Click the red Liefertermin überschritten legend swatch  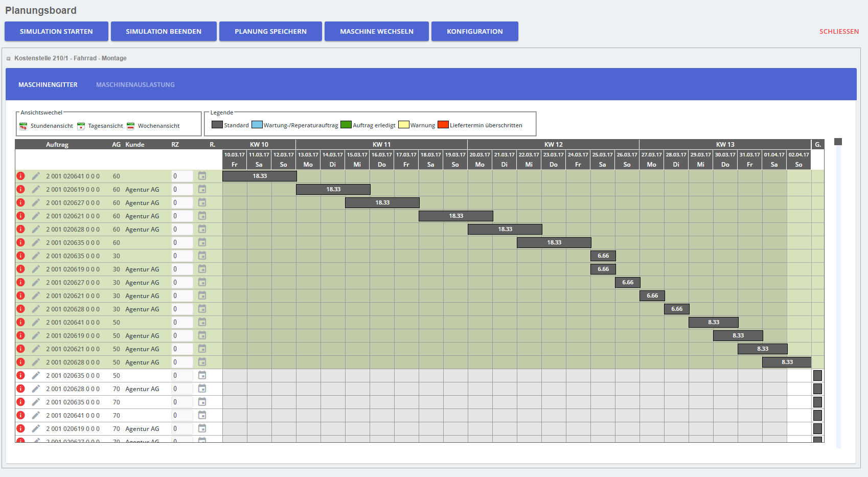point(443,125)
